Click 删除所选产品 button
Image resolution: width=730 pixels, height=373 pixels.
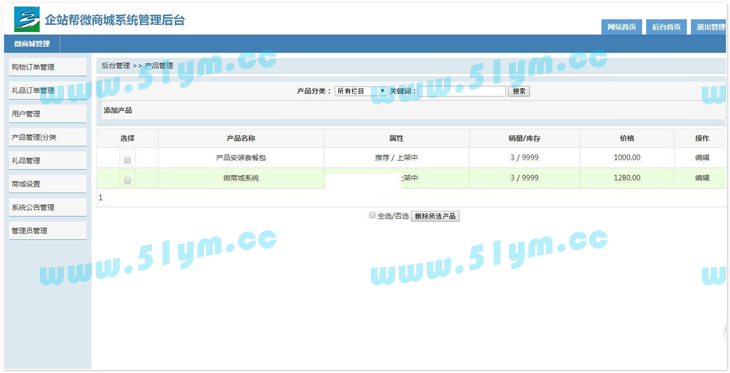coord(435,216)
